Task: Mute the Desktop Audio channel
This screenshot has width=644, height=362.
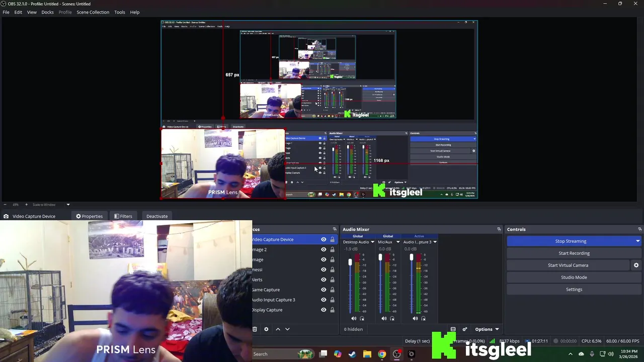Action: (x=354, y=318)
